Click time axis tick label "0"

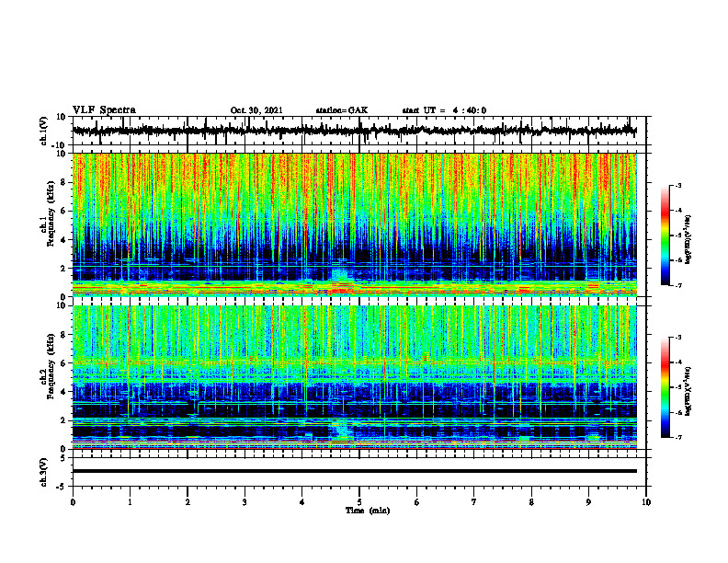tap(73, 502)
